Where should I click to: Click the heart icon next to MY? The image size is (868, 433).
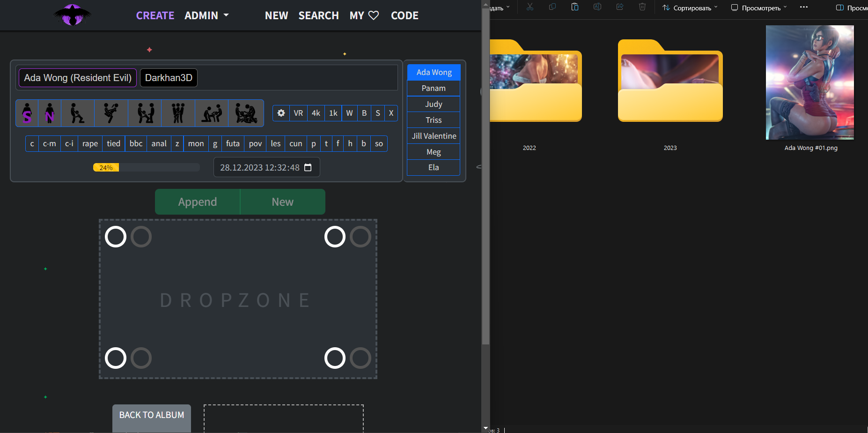(x=374, y=15)
